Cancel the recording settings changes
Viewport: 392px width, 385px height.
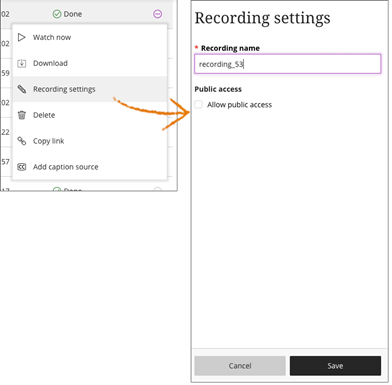tap(240, 366)
